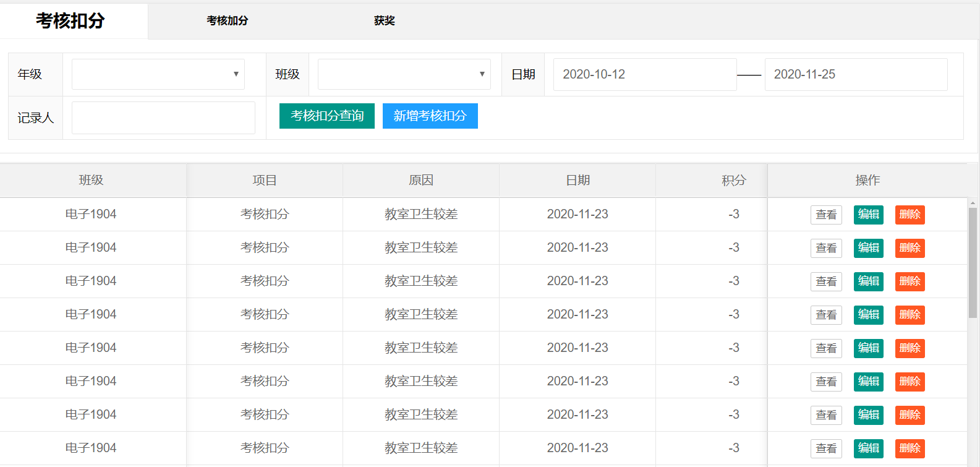The width and height of the screenshot is (980, 467).
Task: Click the end date field 2020-11-25
Action: (x=856, y=74)
